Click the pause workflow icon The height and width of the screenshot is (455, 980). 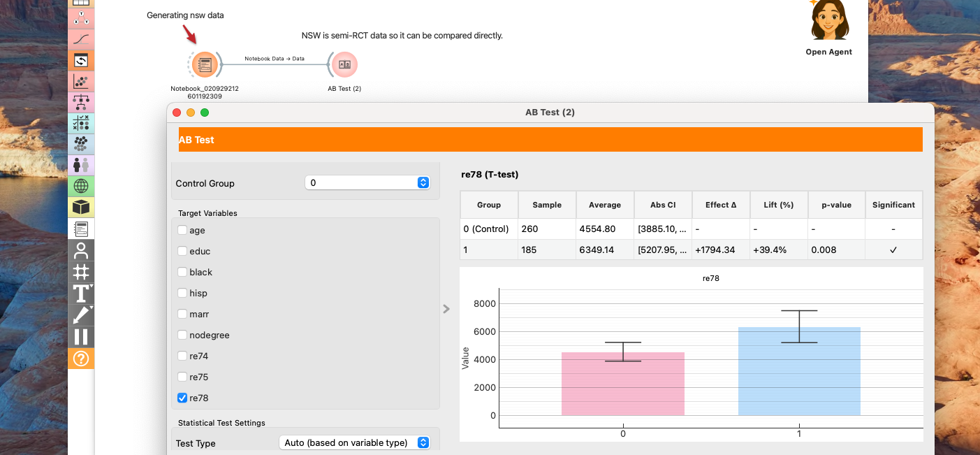81,337
